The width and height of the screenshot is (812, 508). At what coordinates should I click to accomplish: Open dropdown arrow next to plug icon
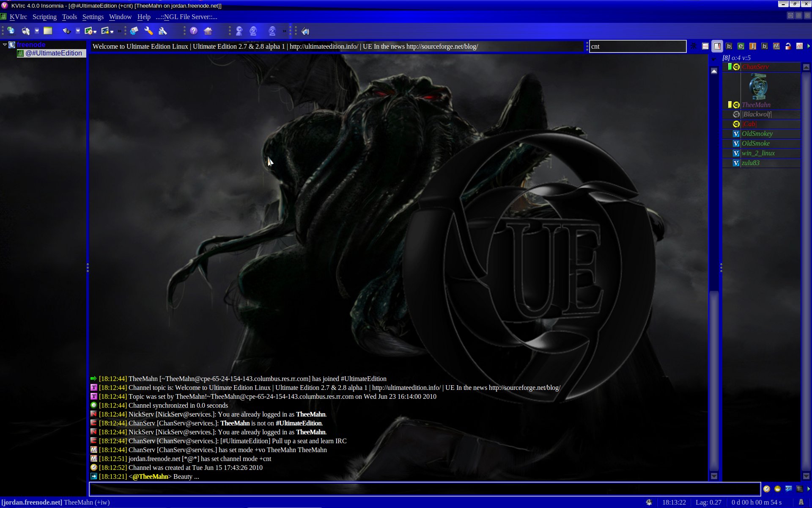pyautogui.click(x=37, y=31)
